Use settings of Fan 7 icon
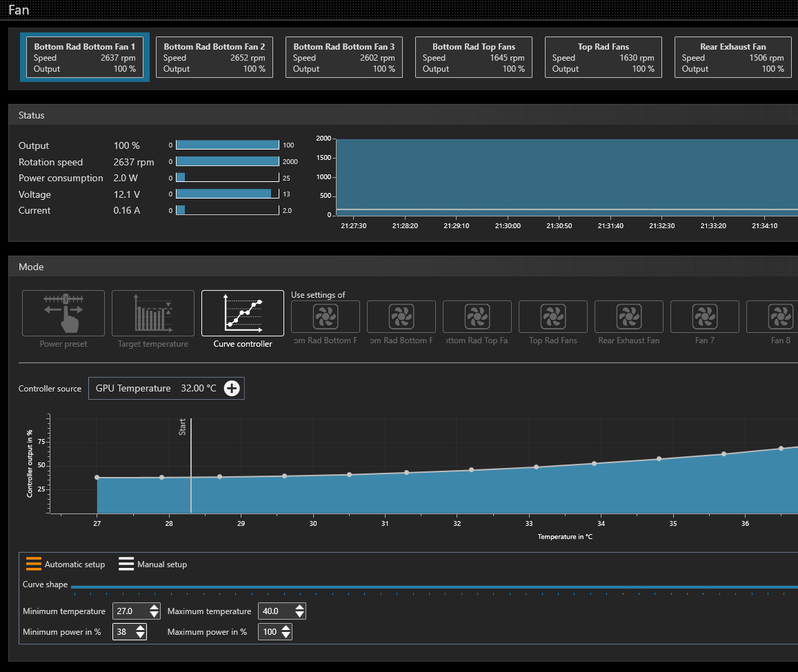Image resolution: width=798 pixels, height=672 pixels. point(704,317)
